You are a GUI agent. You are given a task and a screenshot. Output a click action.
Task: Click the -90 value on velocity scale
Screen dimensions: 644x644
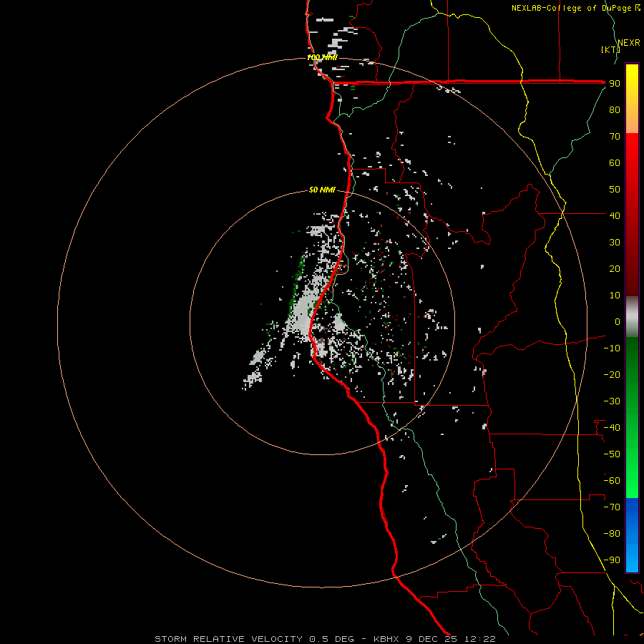click(x=612, y=560)
